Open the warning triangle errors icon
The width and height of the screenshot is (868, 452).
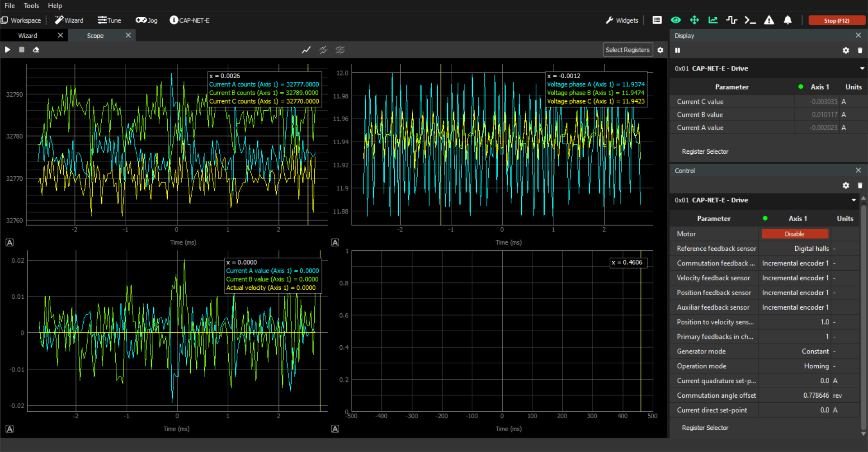pyautogui.click(x=769, y=20)
